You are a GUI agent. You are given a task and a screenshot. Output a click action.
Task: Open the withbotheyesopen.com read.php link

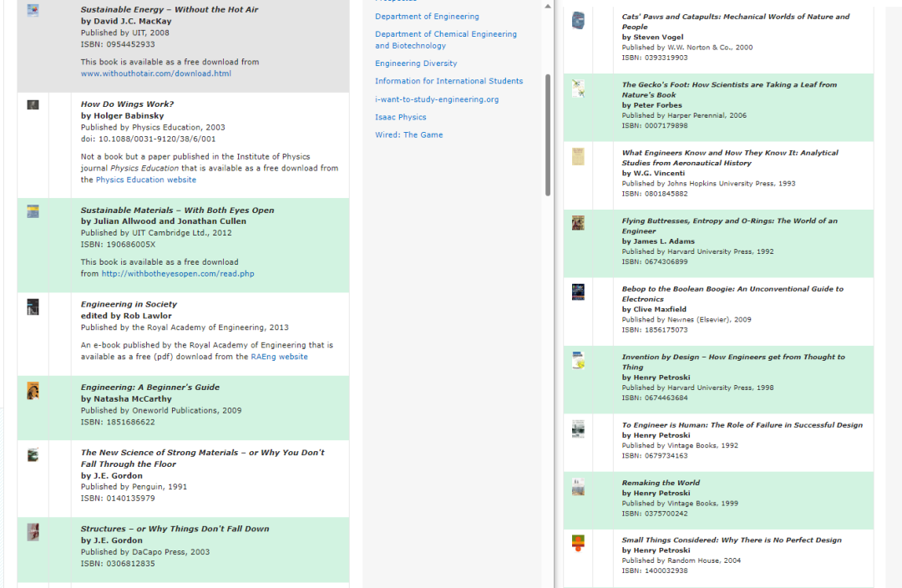(x=178, y=274)
